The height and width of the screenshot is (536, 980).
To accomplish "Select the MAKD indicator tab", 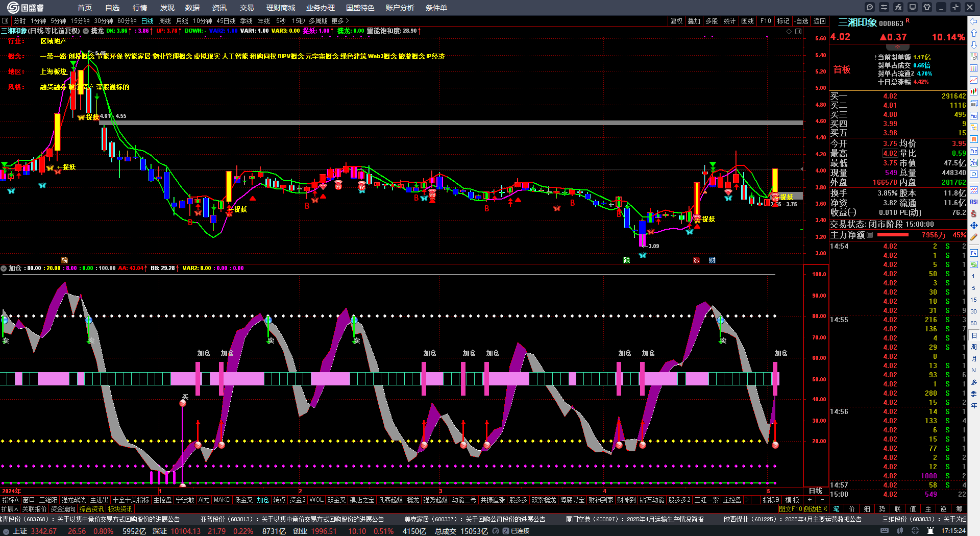I will (x=222, y=500).
